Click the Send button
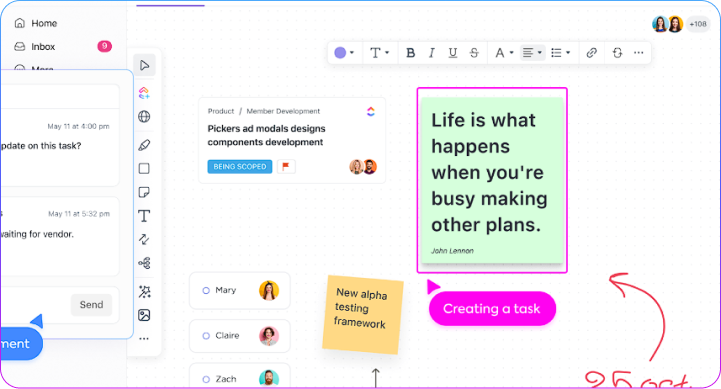The image size is (721, 389). click(x=92, y=304)
